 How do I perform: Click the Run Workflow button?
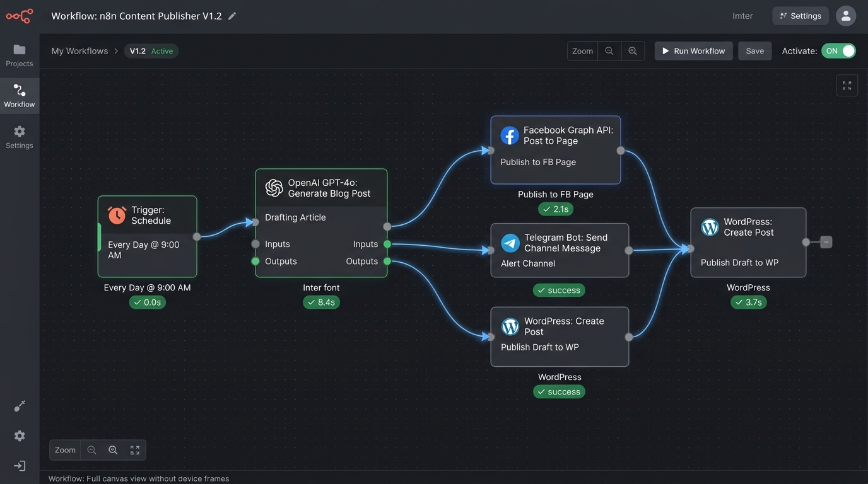pos(694,51)
